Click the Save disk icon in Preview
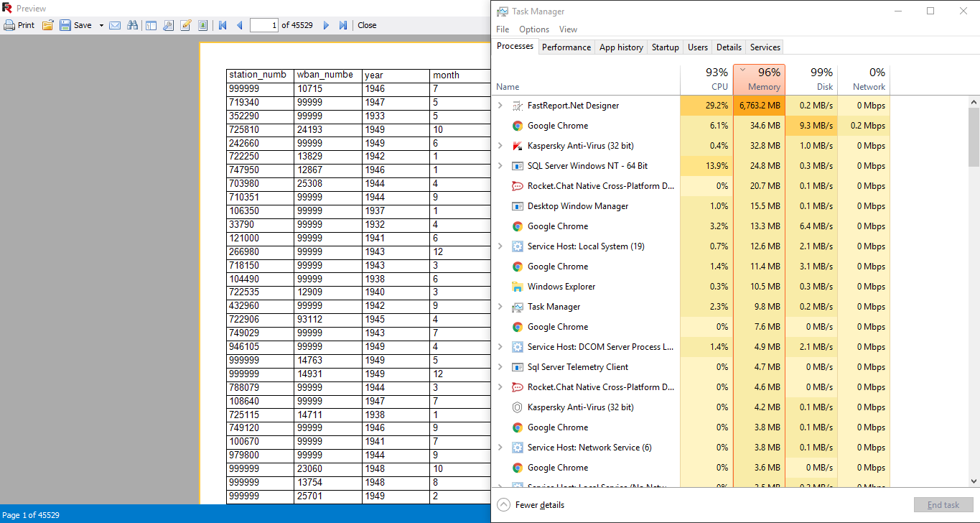Viewport: 980px width, 523px height. point(65,25)
